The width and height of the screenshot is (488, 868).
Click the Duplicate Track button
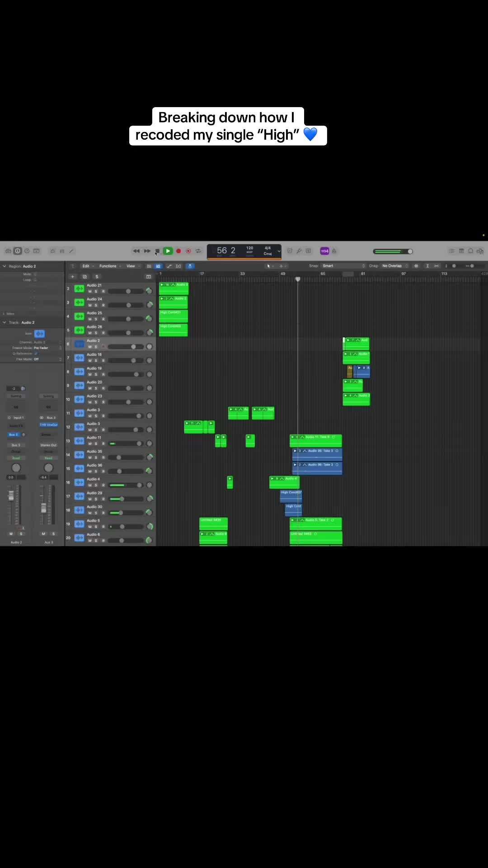pos(84,277)
